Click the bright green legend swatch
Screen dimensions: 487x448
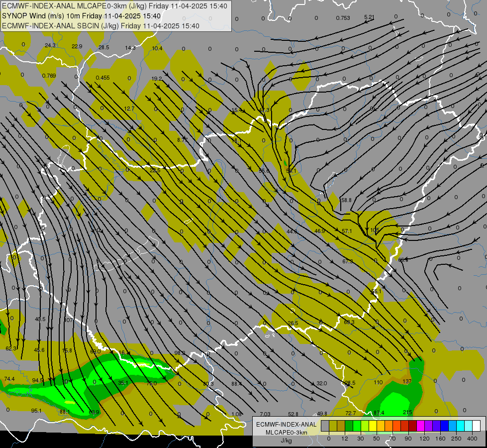tap(357, 426)
